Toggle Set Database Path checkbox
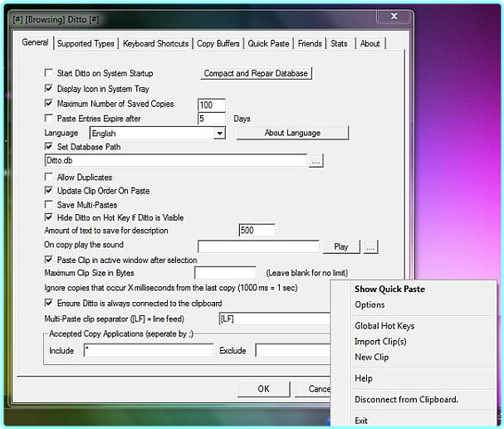The width and height of the screenshot is (504, 429). tap(48, 146)
